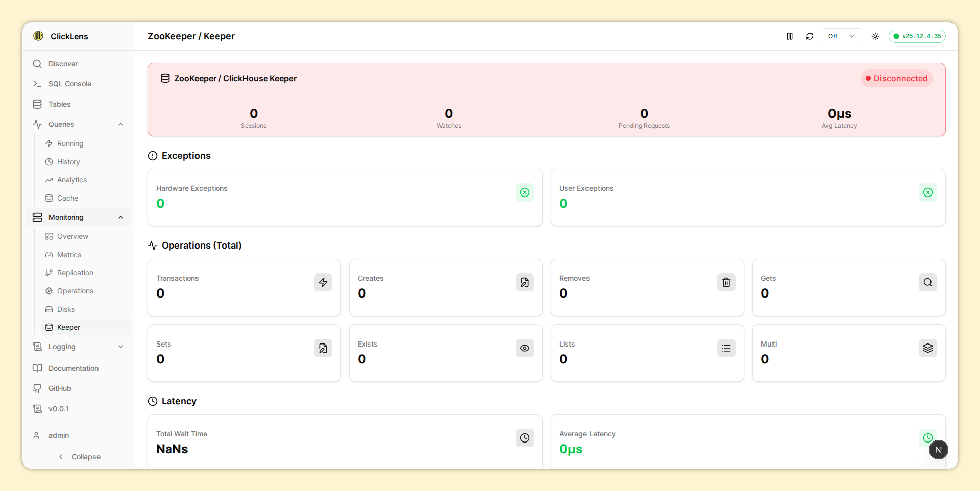The width and height of the screenshot is (980, 491).
Task: Toggle the Monitoring section collapse chevron
Action: (x=121, y=217)
